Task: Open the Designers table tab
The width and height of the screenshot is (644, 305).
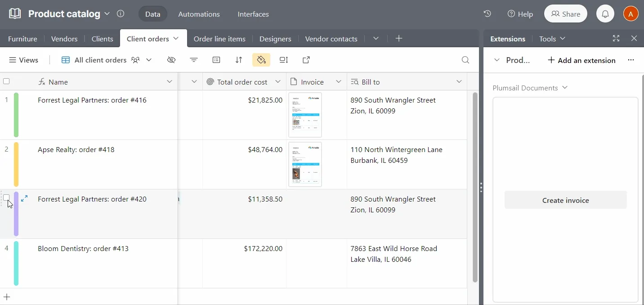Action: pyautogui.click(x=275, y=39)
